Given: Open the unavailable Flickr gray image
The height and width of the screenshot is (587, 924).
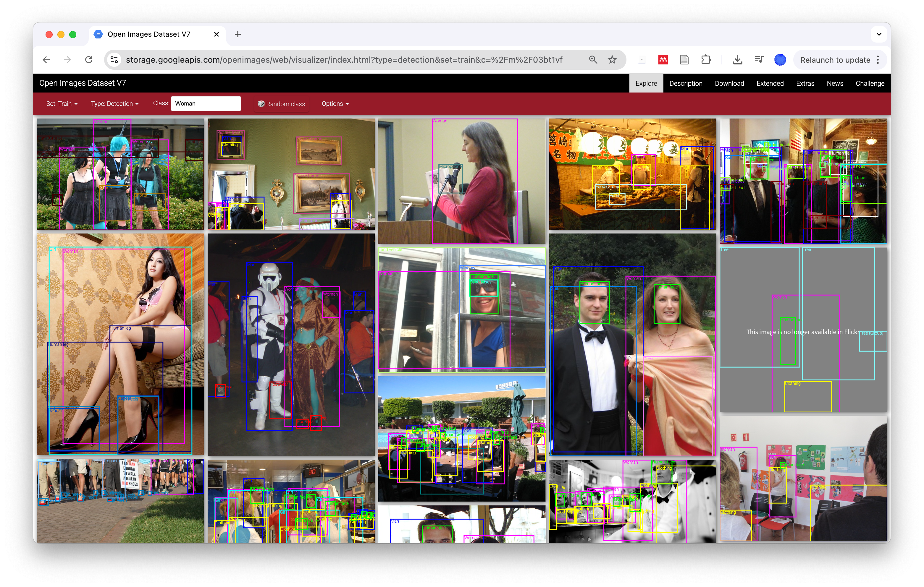Looking at the screenshot, I should click(803, 330).
